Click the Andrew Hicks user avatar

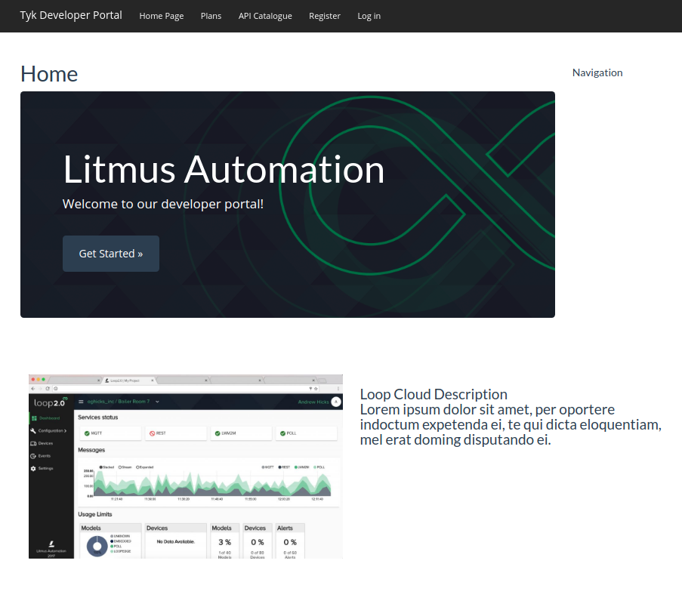[335, 402]
